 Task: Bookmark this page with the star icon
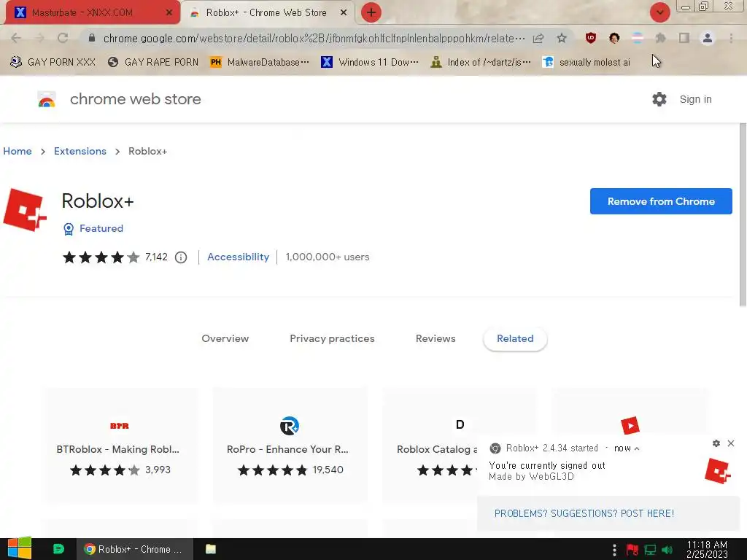562,38
